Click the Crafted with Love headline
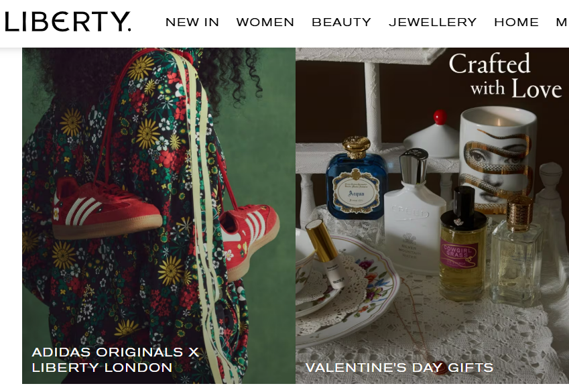This screenshot has height=392, width=569. (x=505, y=76)
